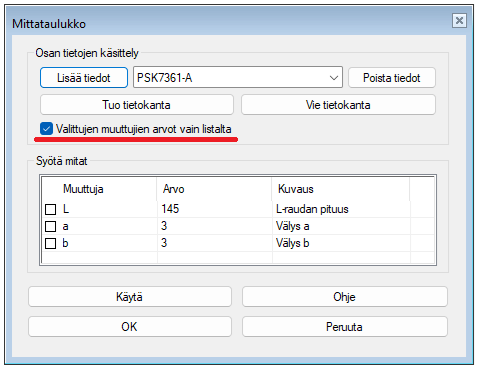Click the Poista tiedot button
The image size is (478, 369).
(x=392, y=78)
